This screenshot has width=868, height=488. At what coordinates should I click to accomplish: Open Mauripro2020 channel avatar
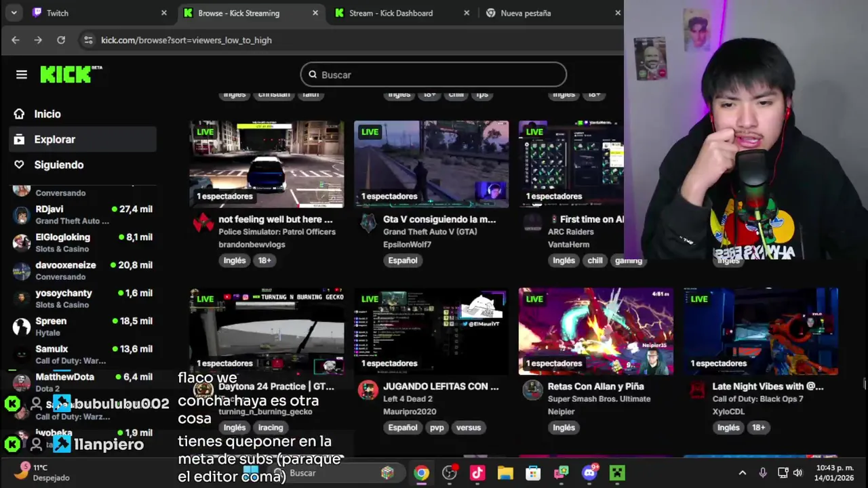368,390
